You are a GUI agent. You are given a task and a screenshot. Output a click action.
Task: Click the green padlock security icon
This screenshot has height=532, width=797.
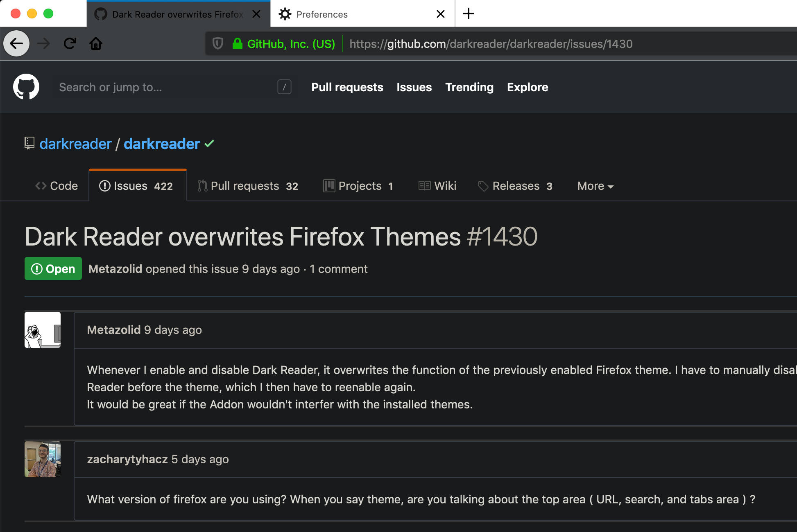point(237,43)
